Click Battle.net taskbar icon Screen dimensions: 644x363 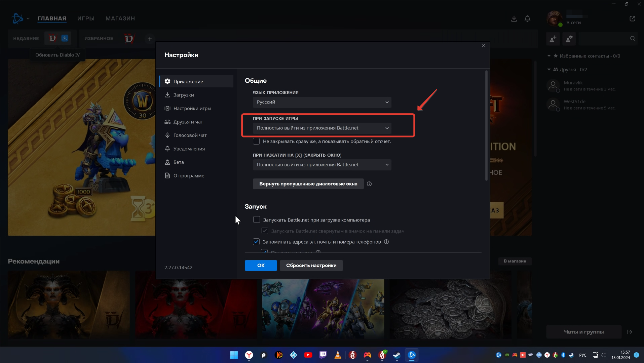412,355
